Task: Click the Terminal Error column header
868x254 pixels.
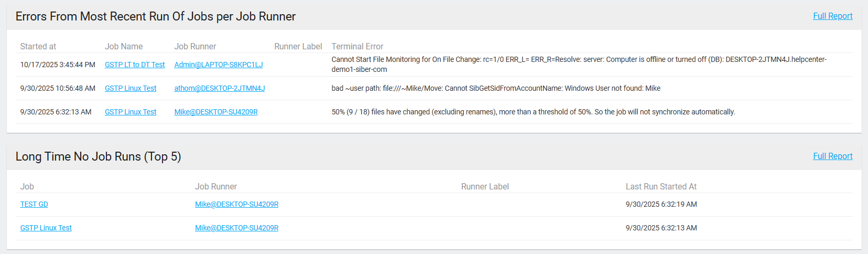Action: pyautogui.click(x=357, y=47)
